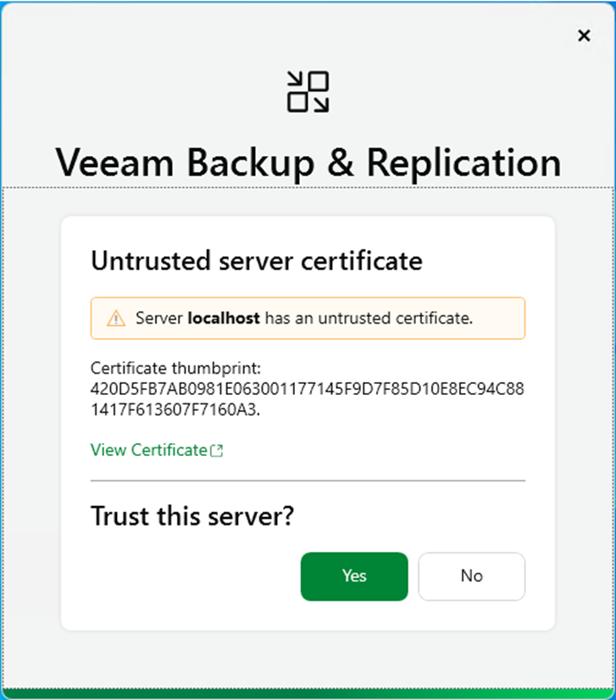The width and height of the screenshot is (616, 700).
Task: Select the bold localhost server name
Action: (225, 319)
